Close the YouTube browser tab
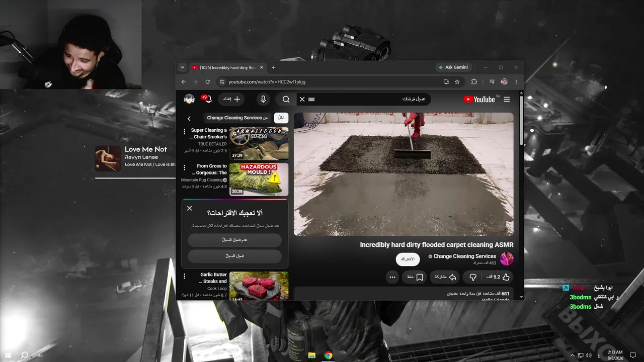Image resolution: width=644 pixels, height=362 pixels. coord(262,67)
